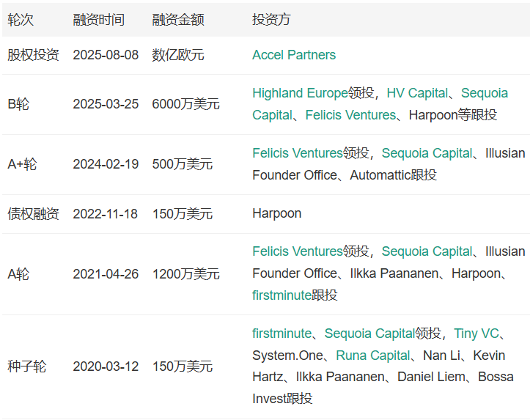Select the 6000万美元 amount cell
530x420 pixels.
pos(185,104)
